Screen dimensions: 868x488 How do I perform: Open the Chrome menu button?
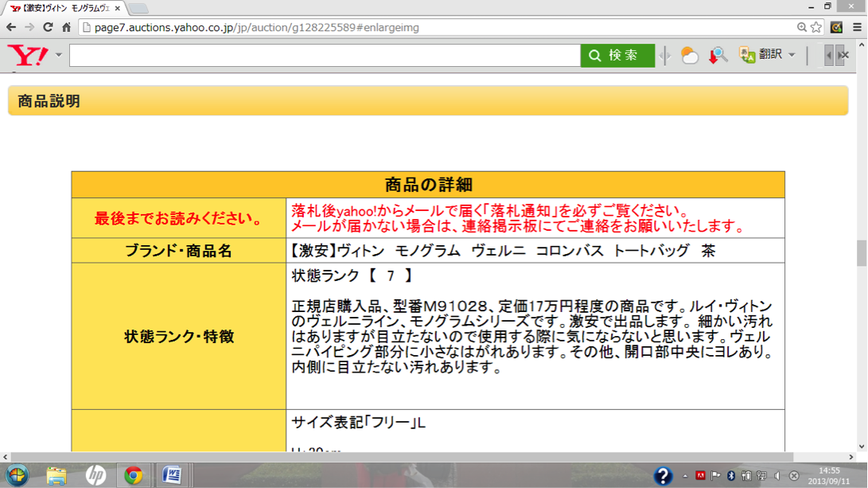(x=857, y=27)
